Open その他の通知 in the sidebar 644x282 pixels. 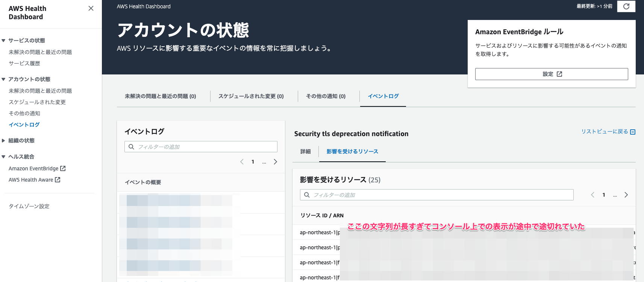[24, 113]
